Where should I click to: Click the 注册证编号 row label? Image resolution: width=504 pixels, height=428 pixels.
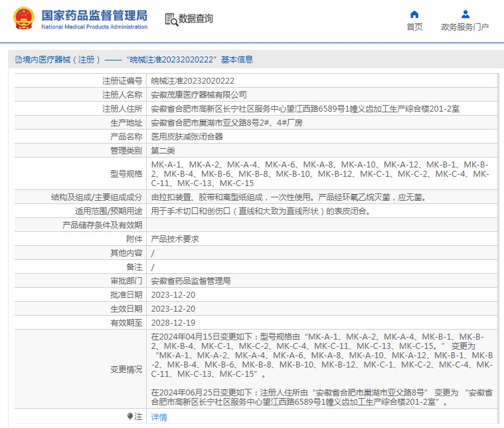[122, 81]
